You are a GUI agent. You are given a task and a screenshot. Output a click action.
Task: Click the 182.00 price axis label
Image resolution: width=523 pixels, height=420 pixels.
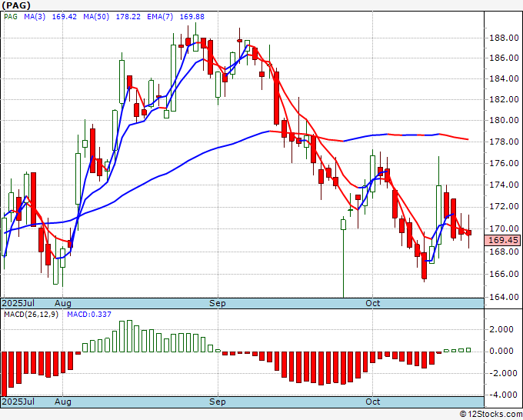pyautogui.click(x=504, y=99)
